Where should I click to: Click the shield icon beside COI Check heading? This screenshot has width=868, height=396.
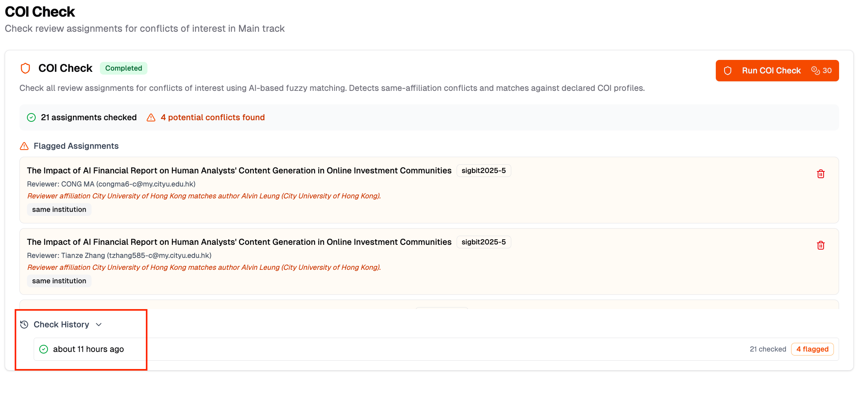pyautogui.click(x=25, y=68)
